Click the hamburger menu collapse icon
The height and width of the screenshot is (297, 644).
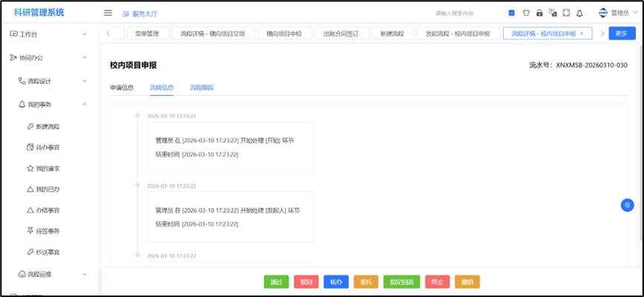(108, 13)
